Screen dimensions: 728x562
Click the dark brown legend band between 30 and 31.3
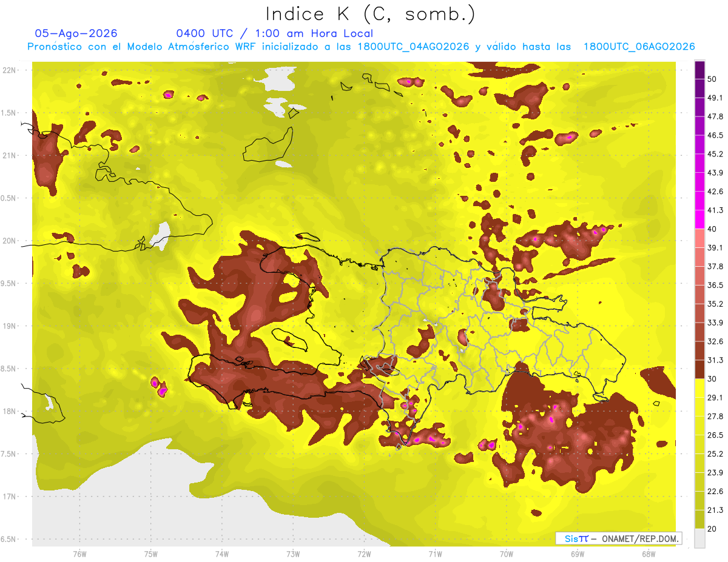click(x=699, y=369)
